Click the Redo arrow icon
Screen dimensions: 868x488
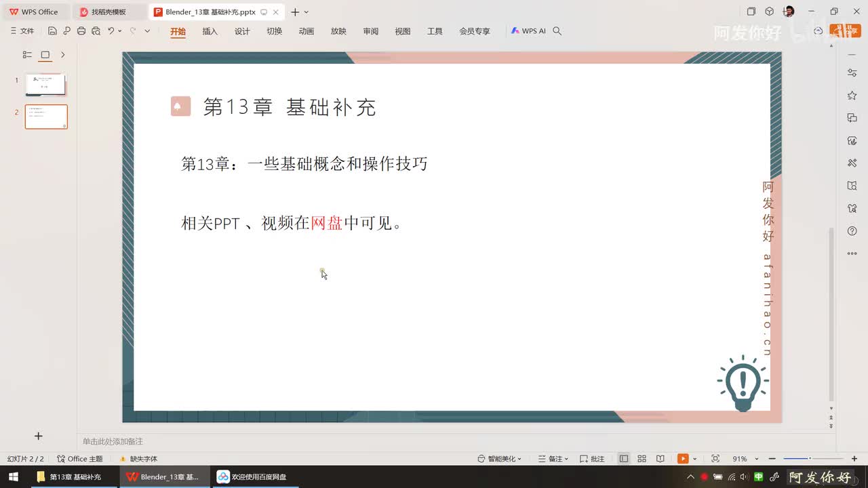tap(133, 31)
